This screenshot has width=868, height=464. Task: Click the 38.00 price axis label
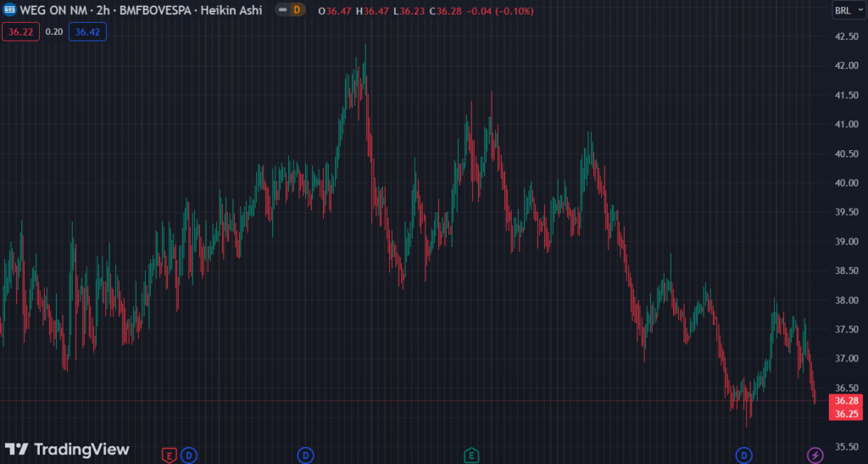tap(847, 300)
